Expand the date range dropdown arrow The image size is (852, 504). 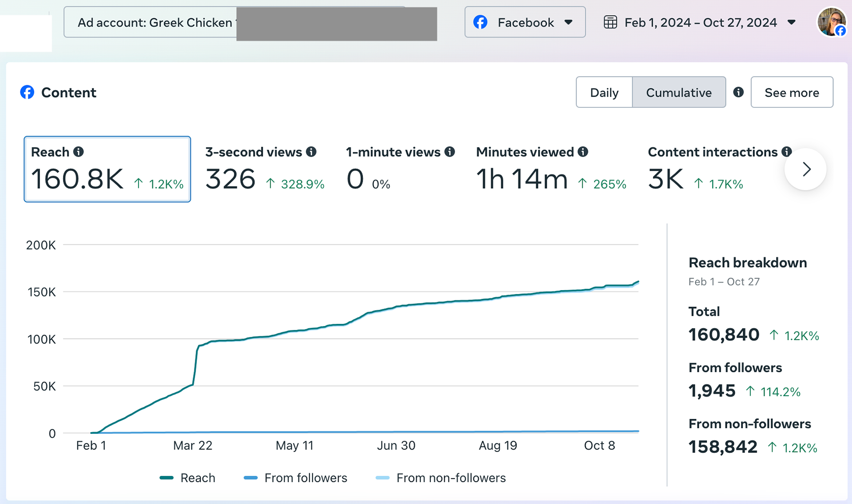point(791,22)
